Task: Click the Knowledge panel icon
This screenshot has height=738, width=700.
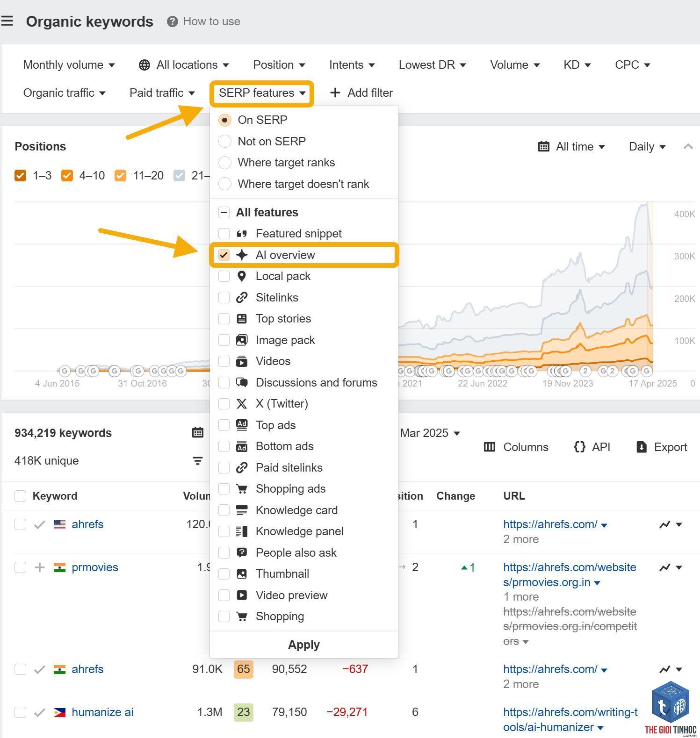Action: (241, 531)
